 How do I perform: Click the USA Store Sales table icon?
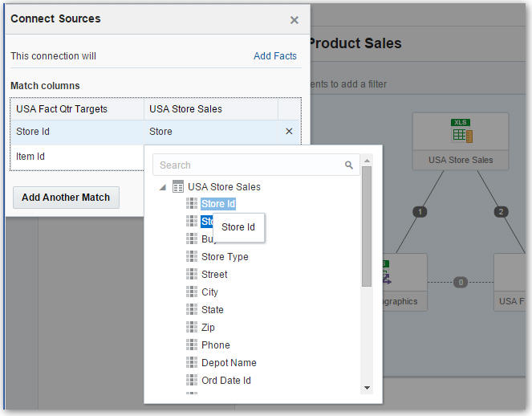(177, 186)
